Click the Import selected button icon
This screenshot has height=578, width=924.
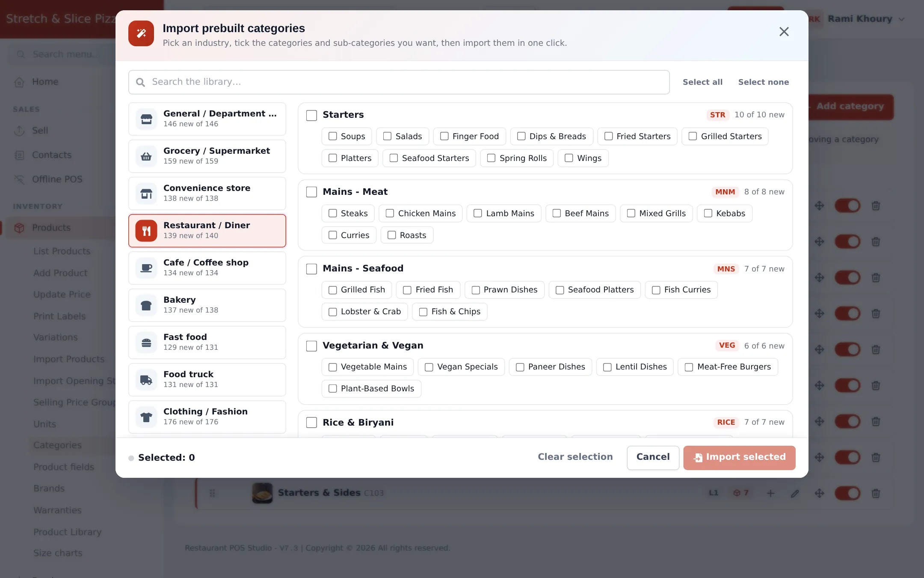tap(698, 457)
